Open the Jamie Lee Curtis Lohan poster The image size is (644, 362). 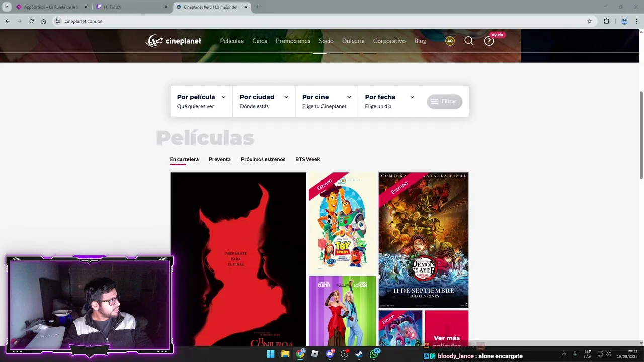pos(342,311)
